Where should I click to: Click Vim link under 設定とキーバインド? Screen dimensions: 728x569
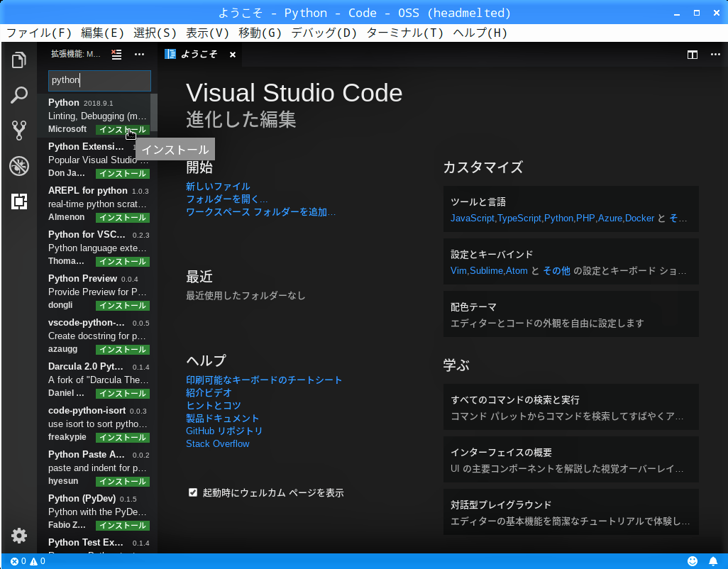pos(458,270)
